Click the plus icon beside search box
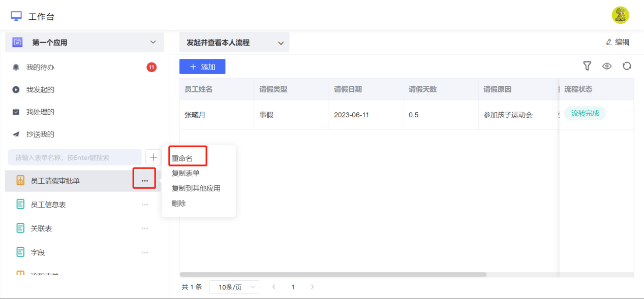This screenshot has width=644, height=299. coord(153,157)
